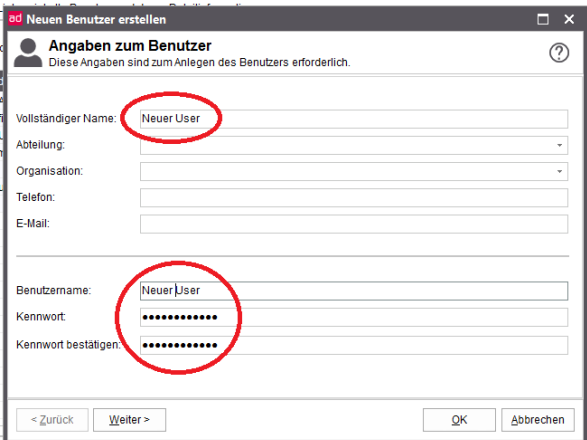This screenshot has height=440, width=587.
Task: Focus the Vollständiger Name input field
Action: coord(354,119)
